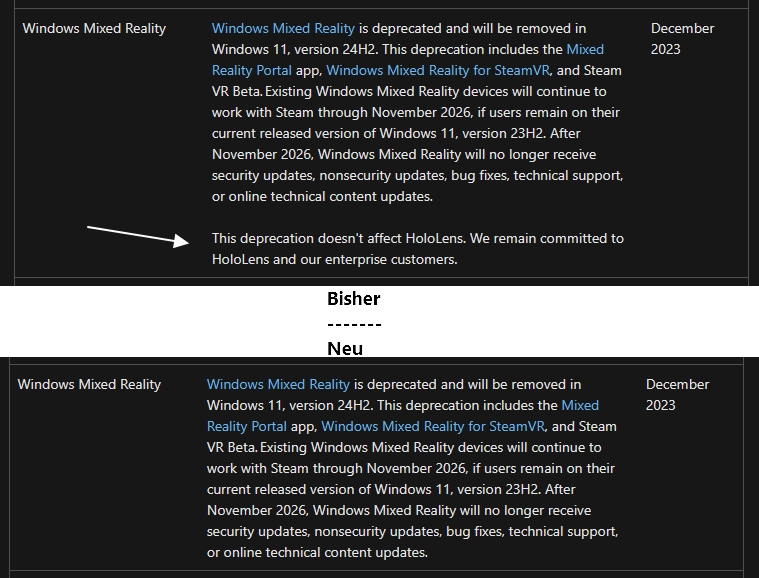Open the Reality Portal link in the Neu table
This screenshot has height=578, width=759.
pyautogui.click(x=247, y=426)
